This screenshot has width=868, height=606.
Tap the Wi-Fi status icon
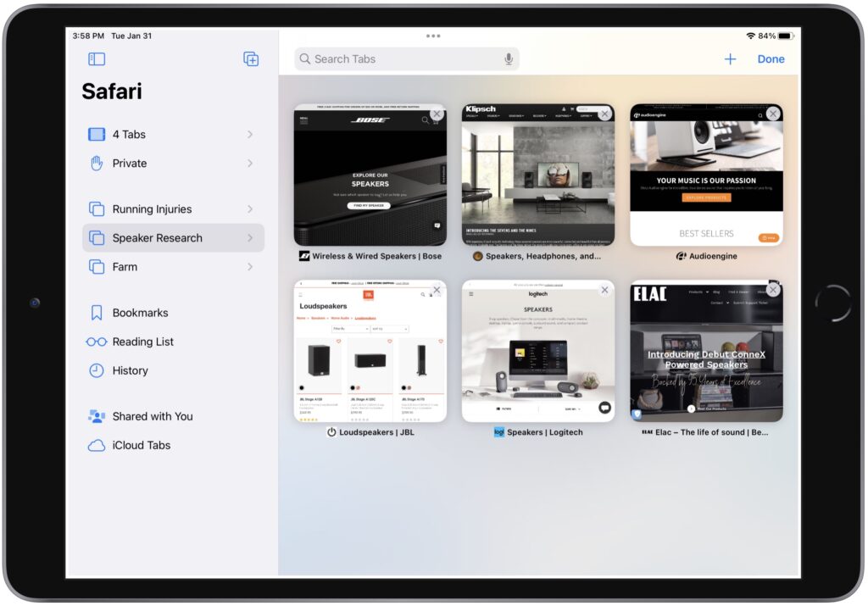[x=751, y=36]
